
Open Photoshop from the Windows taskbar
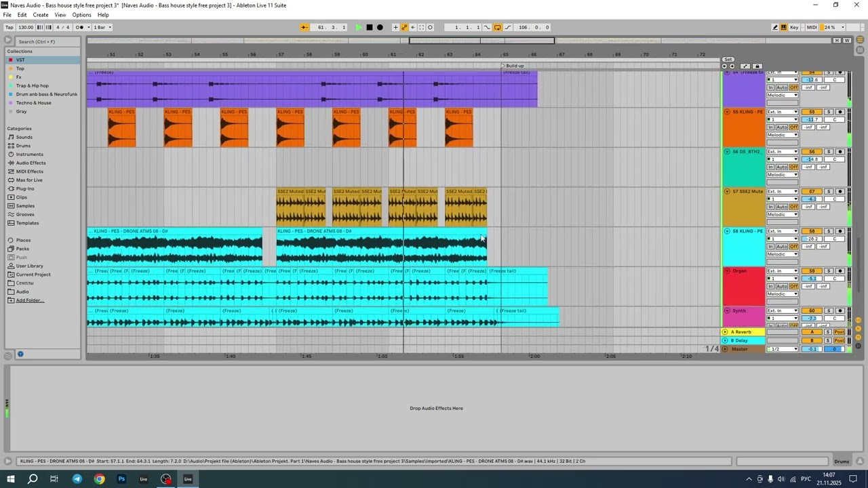121,479
